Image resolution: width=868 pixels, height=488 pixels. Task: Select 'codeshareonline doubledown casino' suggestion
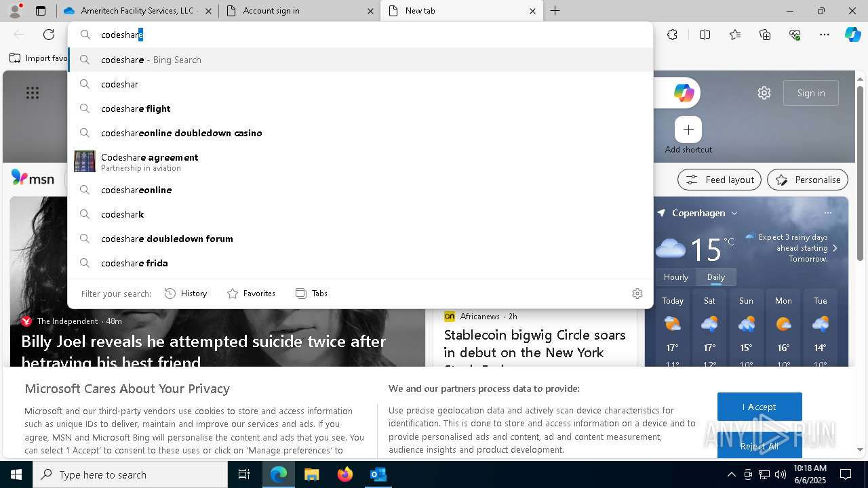(360, 133)
